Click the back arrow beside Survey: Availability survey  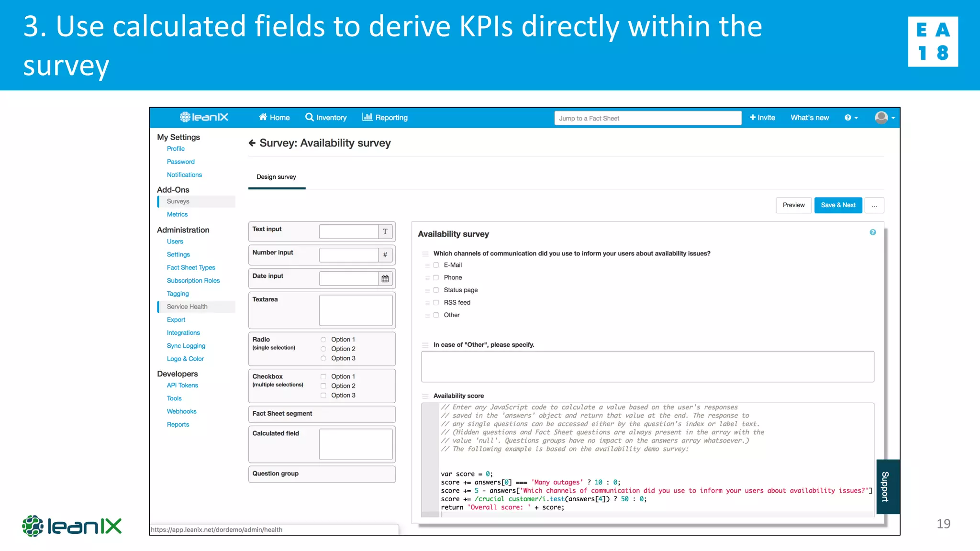click(252, 143)
